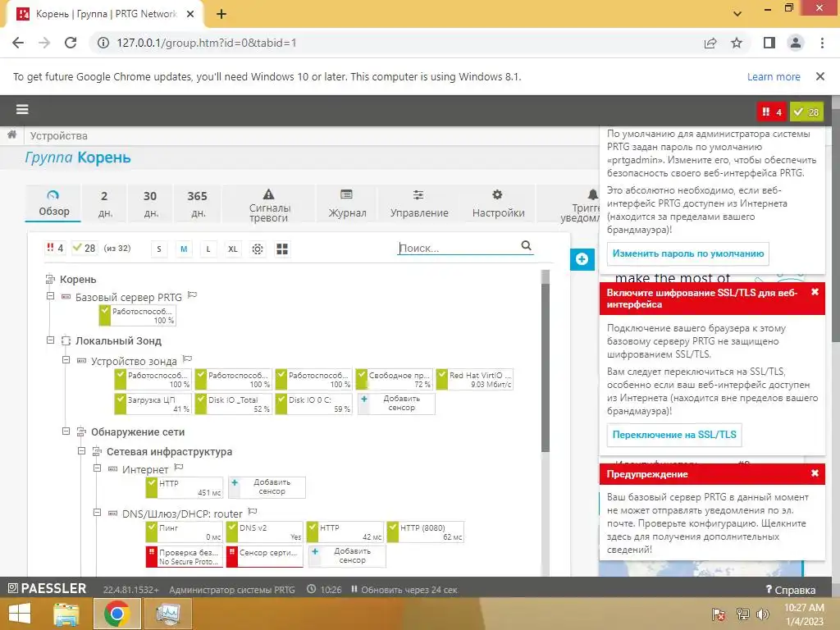Click the device tree vertical scrollbar
The width and height of the screenshot is (840, 630).
click(546, 367)
